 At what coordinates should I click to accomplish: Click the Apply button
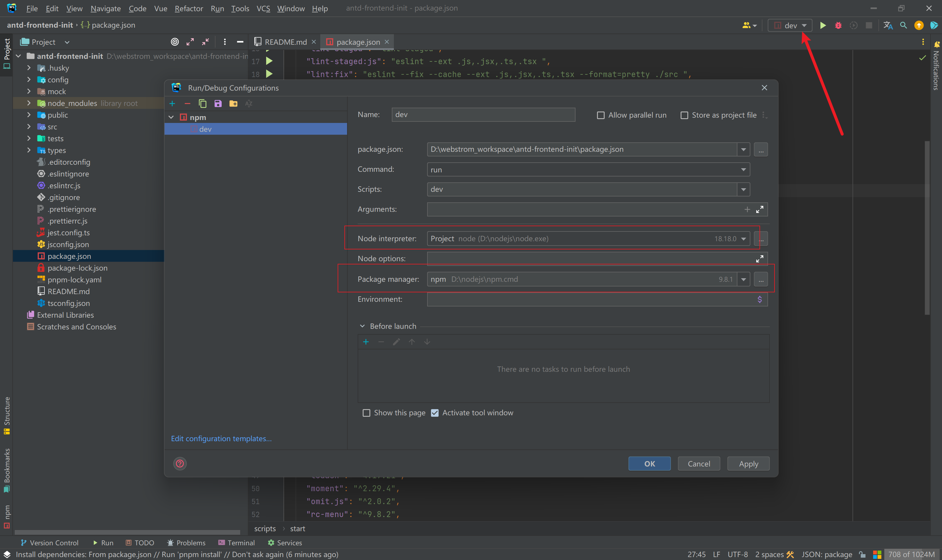[x=748, y=464]
